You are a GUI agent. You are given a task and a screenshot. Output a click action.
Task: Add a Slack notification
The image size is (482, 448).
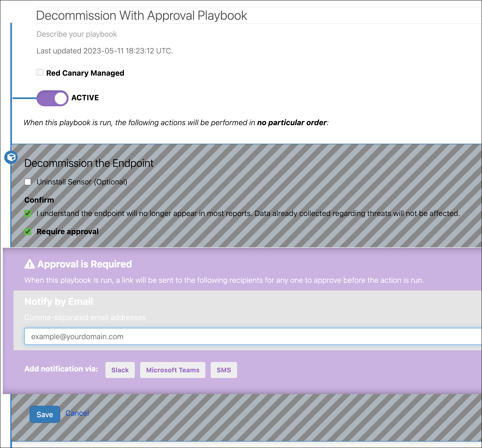point(120,370)
